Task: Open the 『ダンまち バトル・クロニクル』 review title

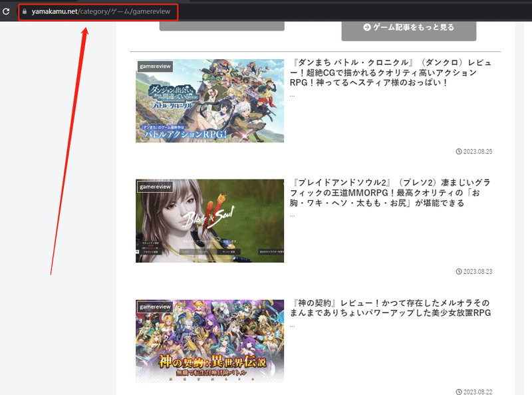Action: (390, 72)
